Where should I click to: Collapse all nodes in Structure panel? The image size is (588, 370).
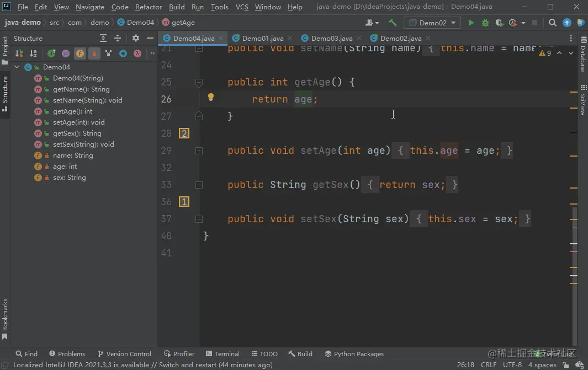click(x=118, y=38)
